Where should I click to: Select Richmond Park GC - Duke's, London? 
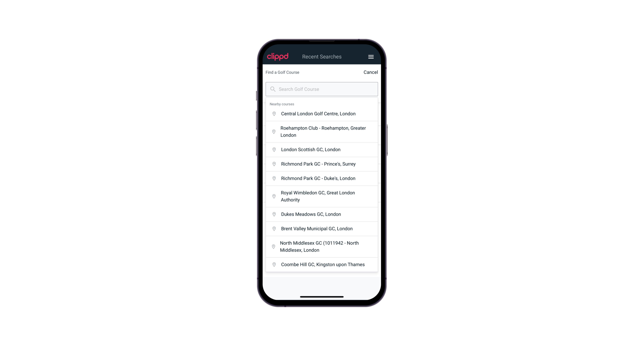tap(322, 178)
